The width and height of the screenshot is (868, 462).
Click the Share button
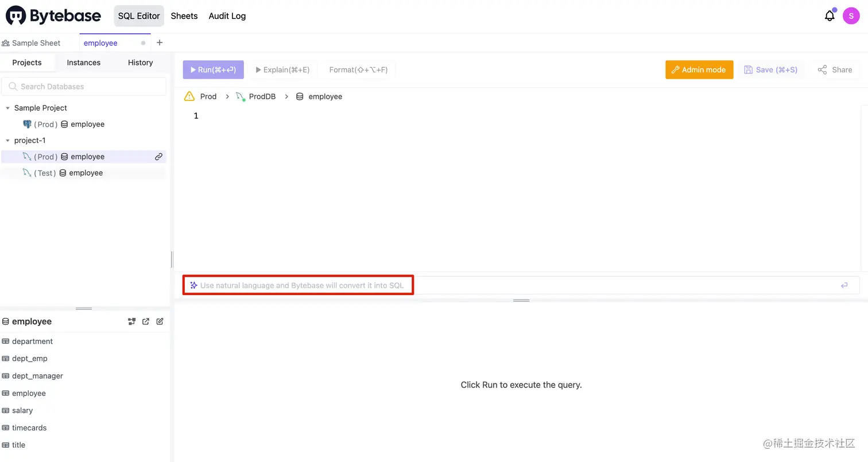[835, 69]
